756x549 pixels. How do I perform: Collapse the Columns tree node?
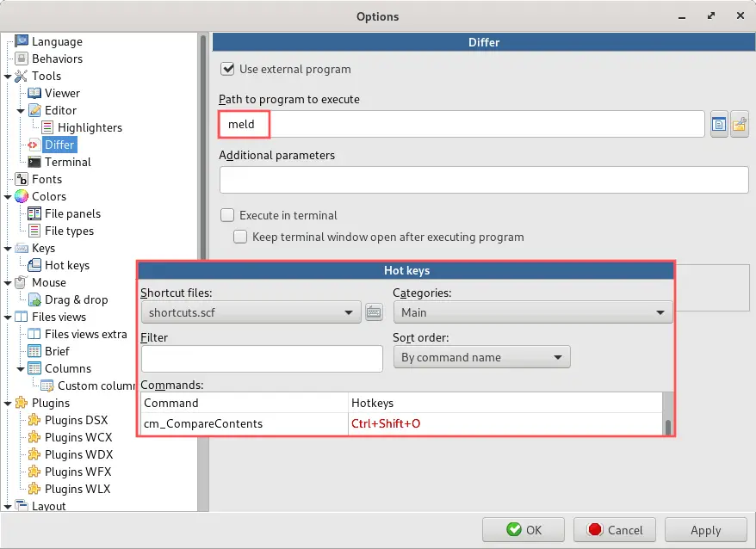pyautogui.click(x=21, y=369)
